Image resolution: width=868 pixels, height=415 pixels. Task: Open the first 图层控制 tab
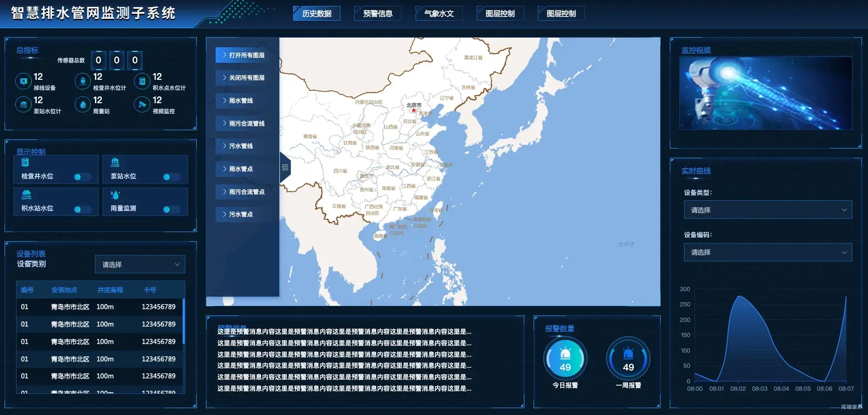pyautogui.click(x=500, y=13)
